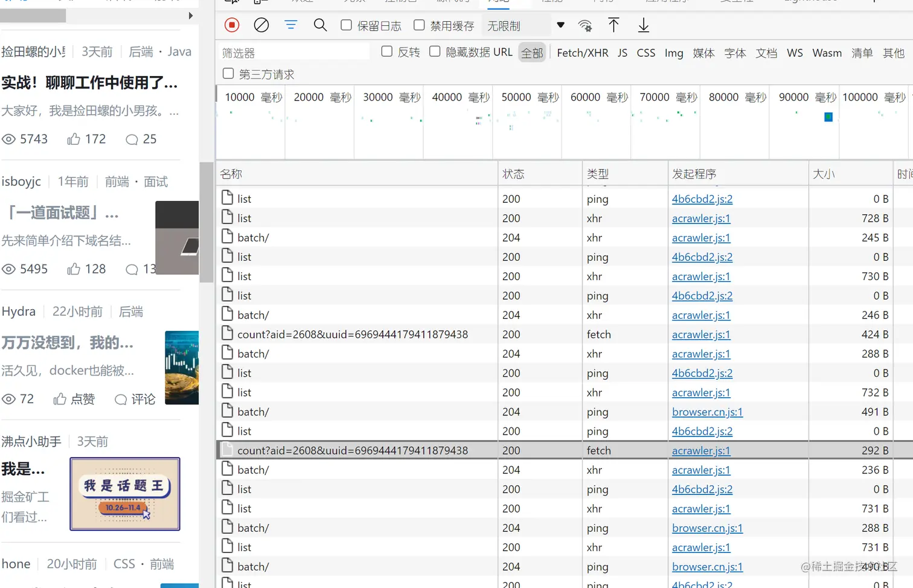Open article 实战！聊聊工作中使用了…

(x=89, y=83)
